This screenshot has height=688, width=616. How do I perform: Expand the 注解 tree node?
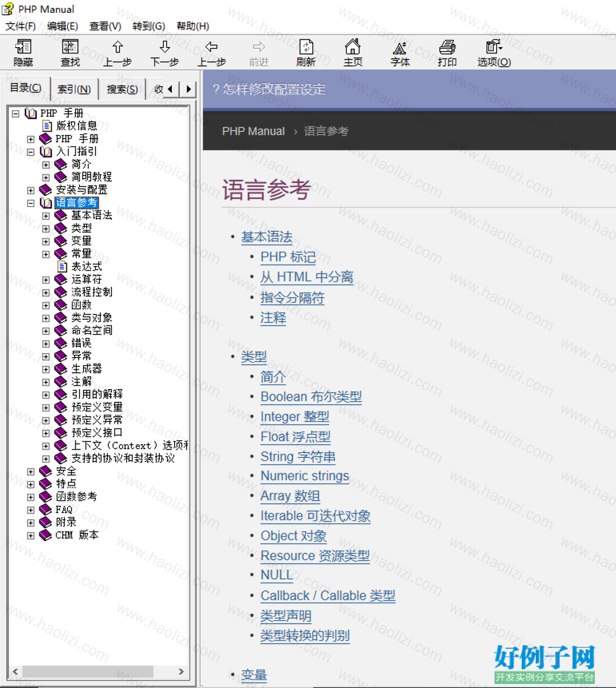point(46,382)
